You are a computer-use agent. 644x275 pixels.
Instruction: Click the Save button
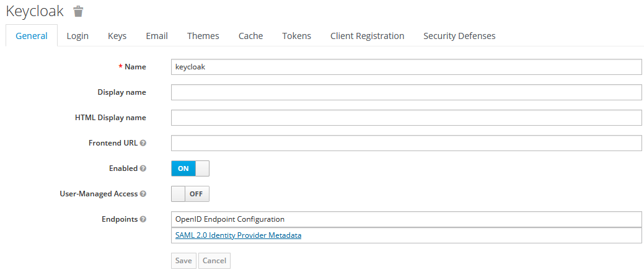pos(183,261)
